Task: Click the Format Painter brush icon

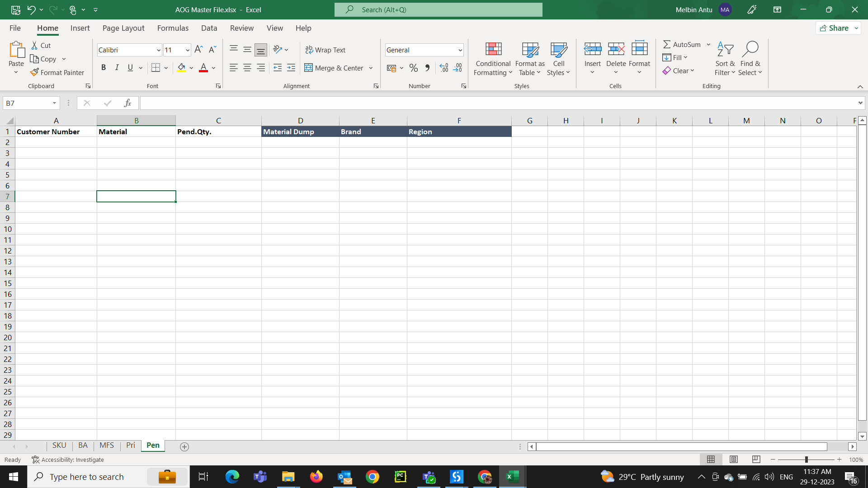Action: [x=34, y=72]
